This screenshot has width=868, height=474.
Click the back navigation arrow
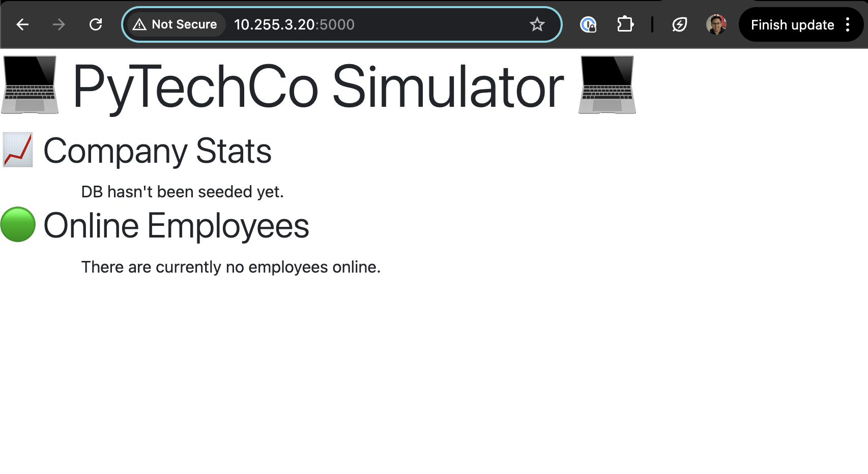point(22,24)
